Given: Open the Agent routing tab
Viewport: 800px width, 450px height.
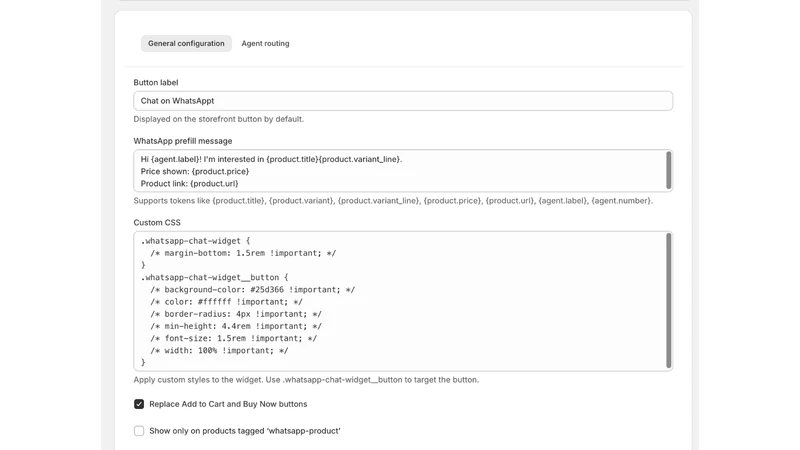Looking at the screenshot, I should (x=265, y=43).
